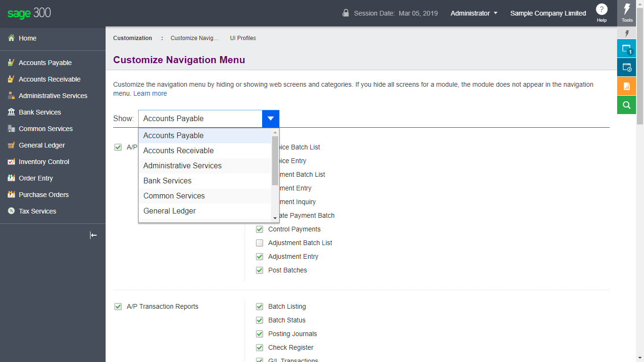Open the Inventory Control module icon
The height and width of the screenshot is (362, 644).
(x=10, y=162)
